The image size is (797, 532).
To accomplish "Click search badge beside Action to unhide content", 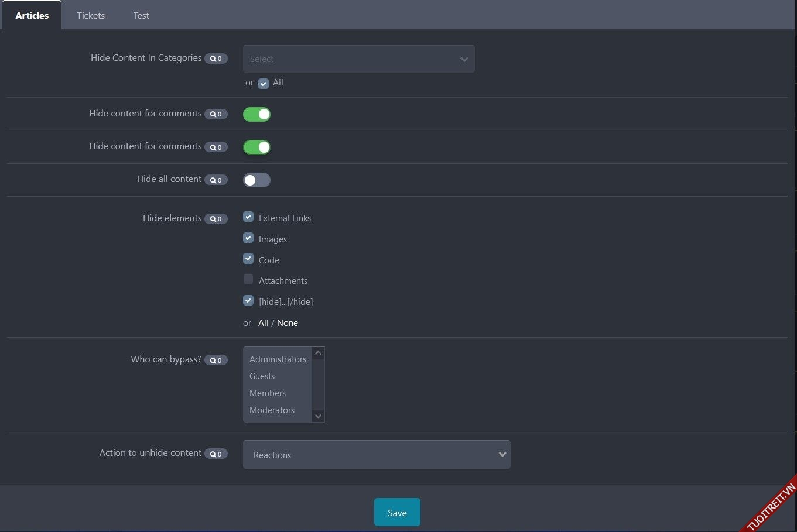I will click(216, 454).
